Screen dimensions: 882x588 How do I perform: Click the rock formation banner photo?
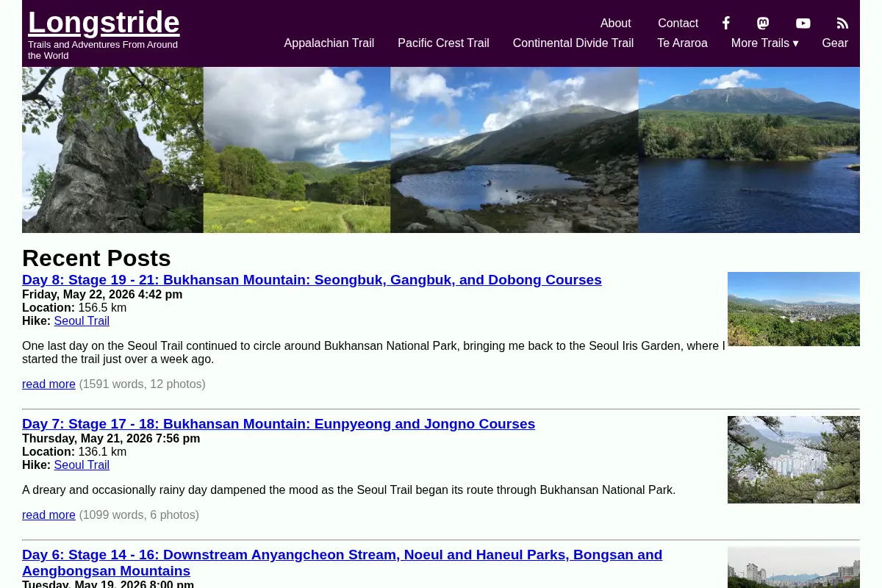(112, 150)
